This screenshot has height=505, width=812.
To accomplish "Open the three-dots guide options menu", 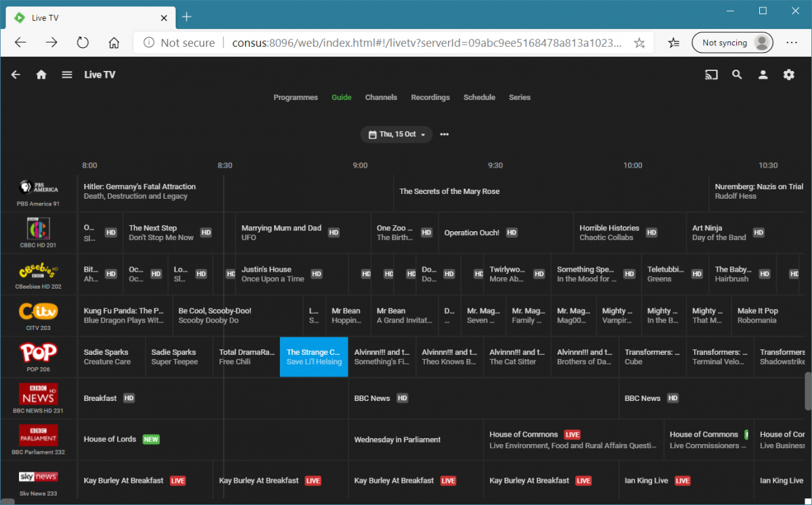I will coord(445,135).
